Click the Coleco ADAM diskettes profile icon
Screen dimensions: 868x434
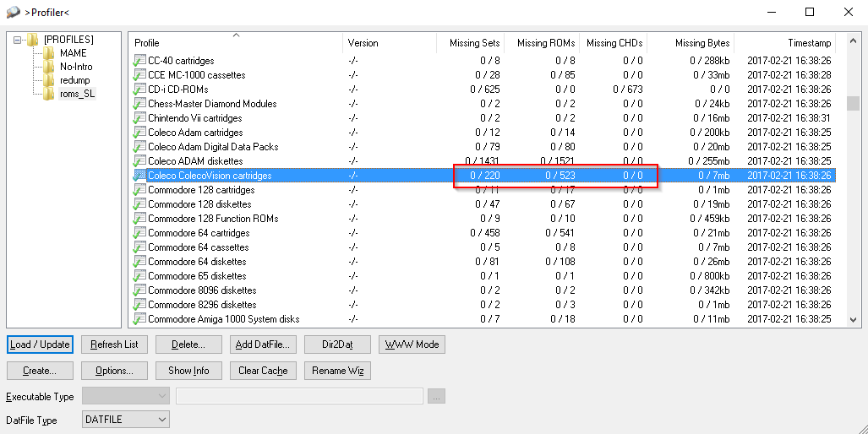tap(139, 161)
